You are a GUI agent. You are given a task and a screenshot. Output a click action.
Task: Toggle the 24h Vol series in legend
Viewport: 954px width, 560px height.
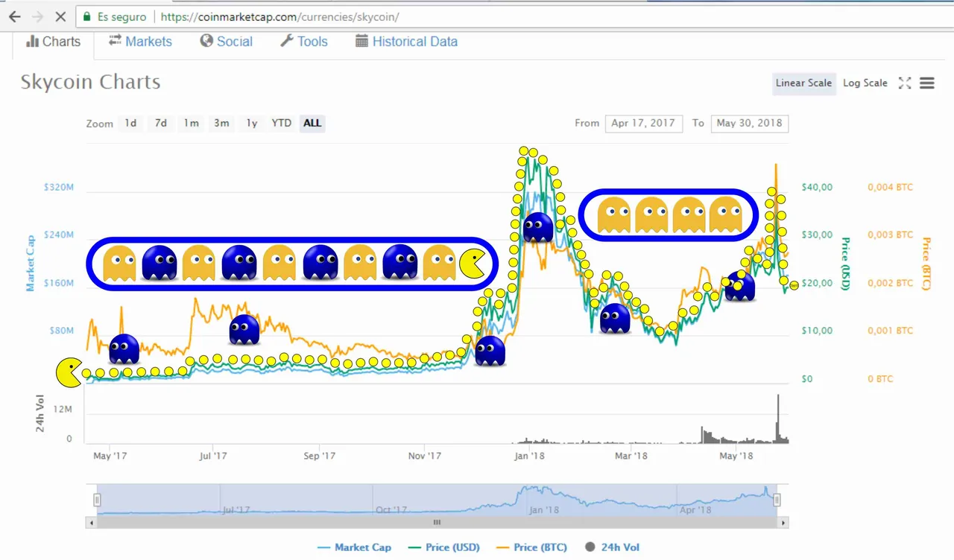(x=612, y=547)
